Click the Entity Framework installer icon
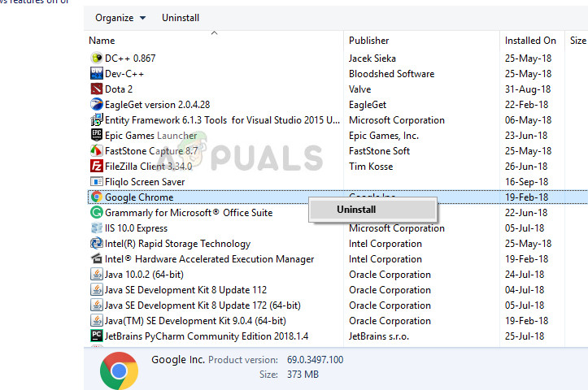Viewport: 588px width, 390px height. (97, 120)
